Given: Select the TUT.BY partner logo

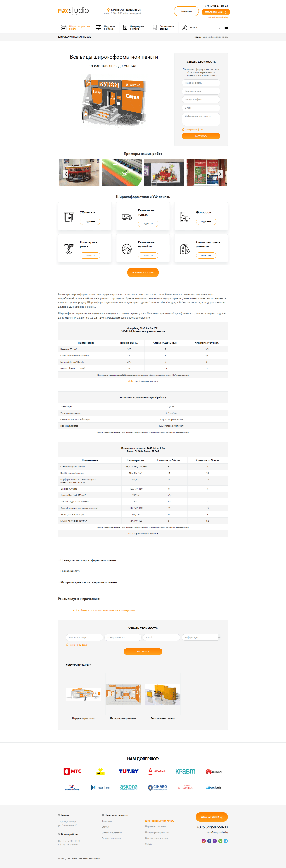Looking at the screenshot, I should 129,771.
